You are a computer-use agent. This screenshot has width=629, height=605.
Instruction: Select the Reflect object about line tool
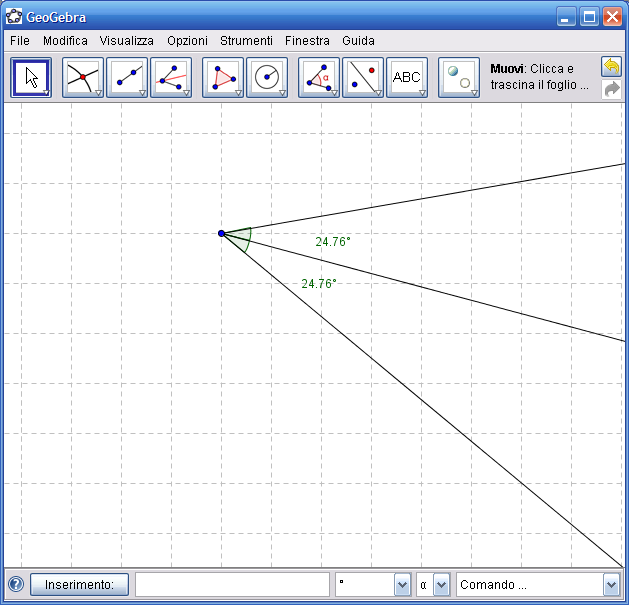pyautogui.click(x=363, y=77)
